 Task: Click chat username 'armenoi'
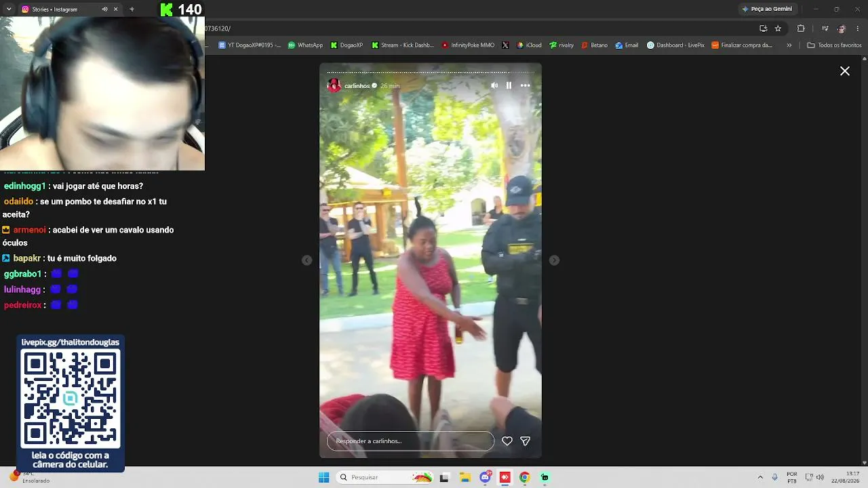pyautogui.click(x=29, y=230)
